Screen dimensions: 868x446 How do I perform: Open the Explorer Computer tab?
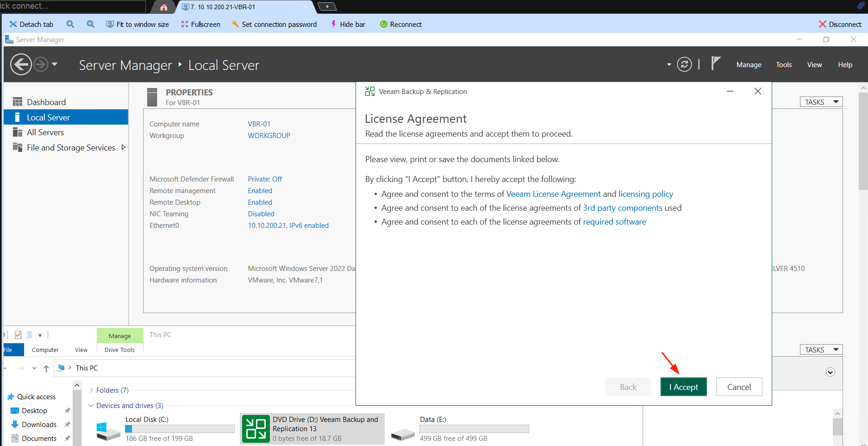tap(45, 350)
